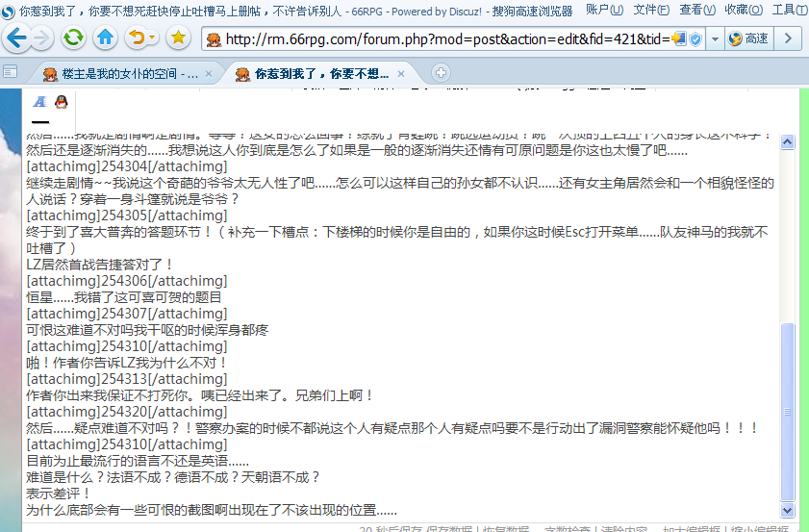Refresh the current page
The width and height of the screenshot is (809, 532).
click(73, 38)
